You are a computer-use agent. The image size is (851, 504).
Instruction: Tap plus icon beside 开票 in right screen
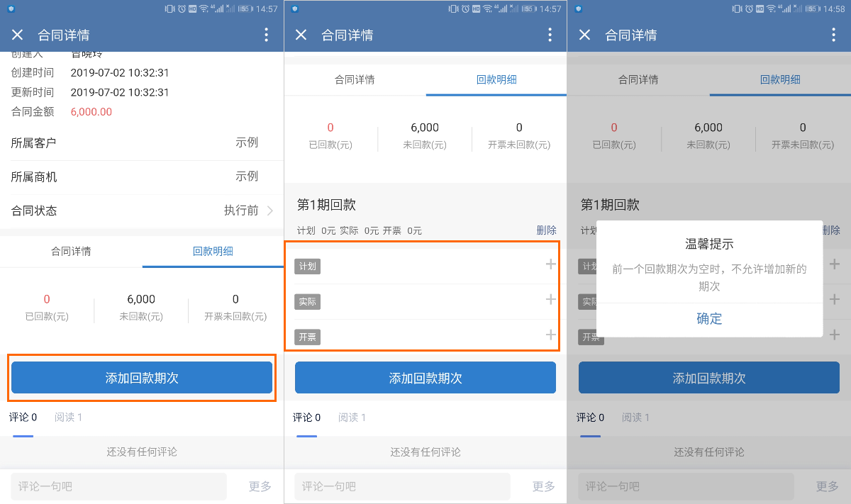pos(834,335)
